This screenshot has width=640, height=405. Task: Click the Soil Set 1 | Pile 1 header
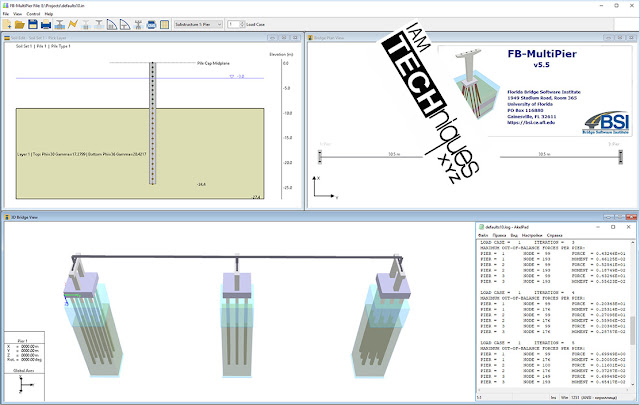pyautogui.click(x=43, y=46)
